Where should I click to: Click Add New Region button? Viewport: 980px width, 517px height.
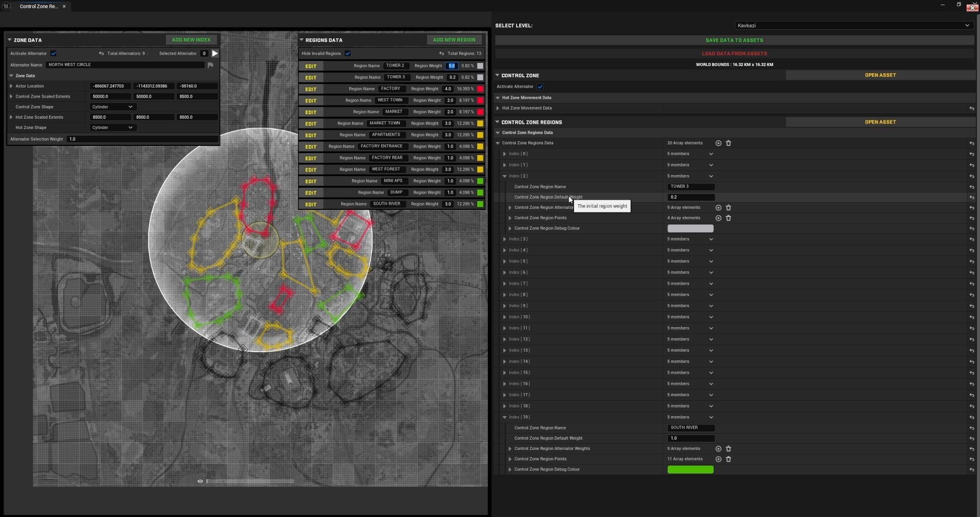(x=454, y=40)
